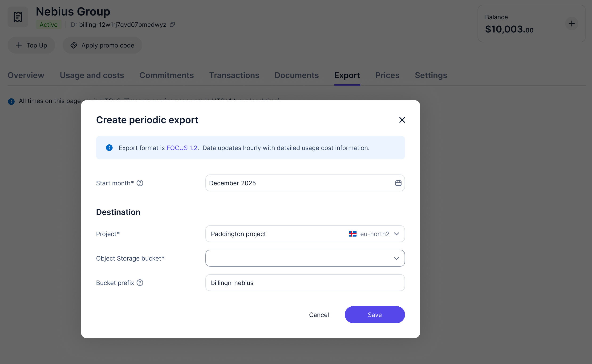
Task: Click the Top Up button
Action: [31, 45]
